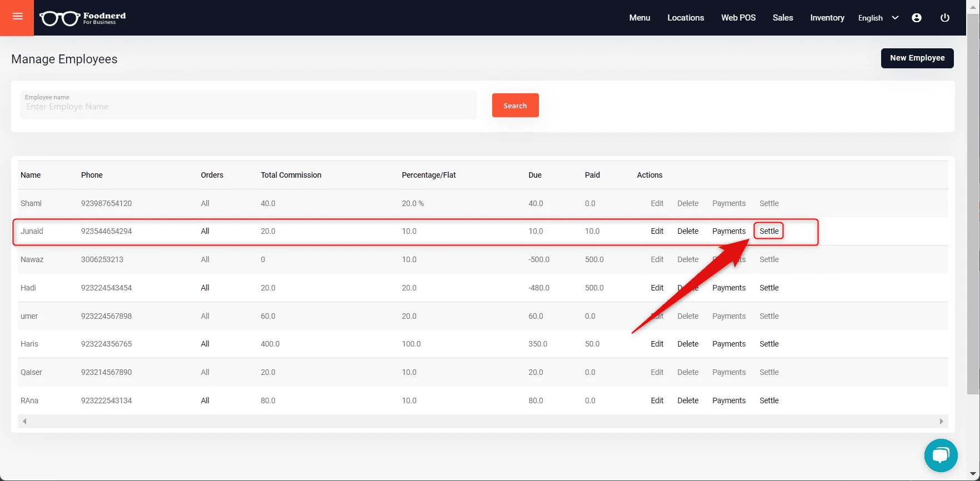Select Sales in the top navigation

coord(783,18)
